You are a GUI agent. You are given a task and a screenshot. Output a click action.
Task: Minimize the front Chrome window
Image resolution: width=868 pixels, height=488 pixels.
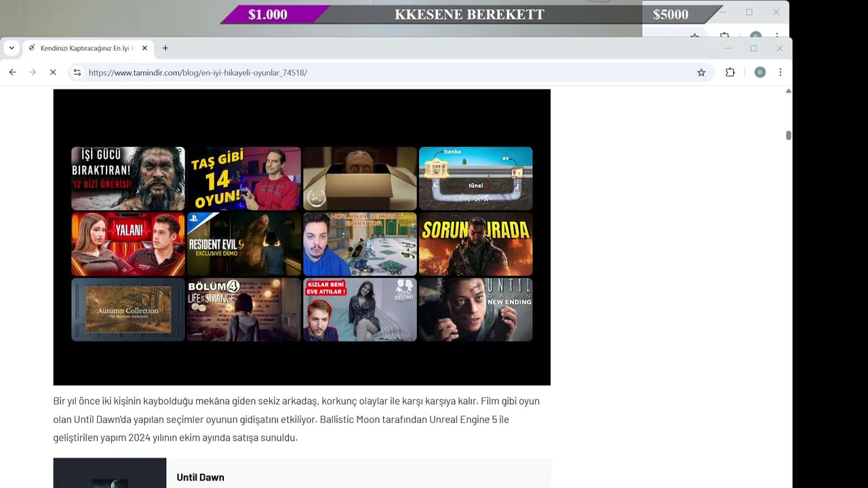click(728, 48)
